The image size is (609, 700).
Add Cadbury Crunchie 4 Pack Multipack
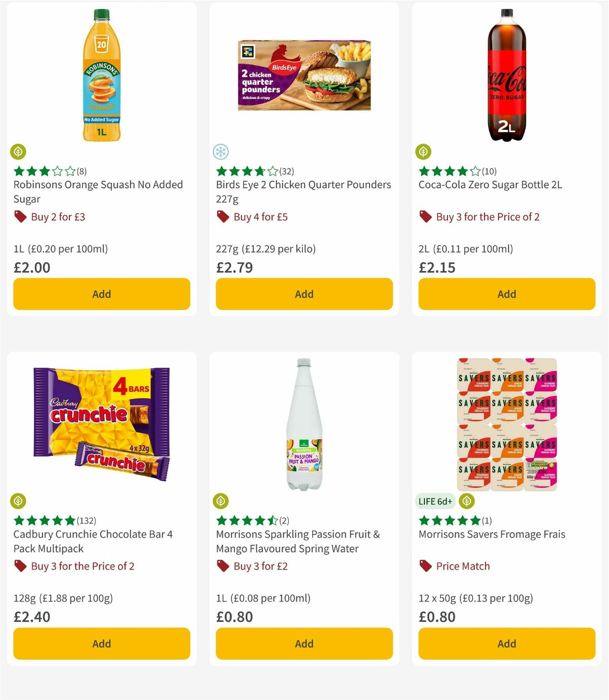[101, 644]
